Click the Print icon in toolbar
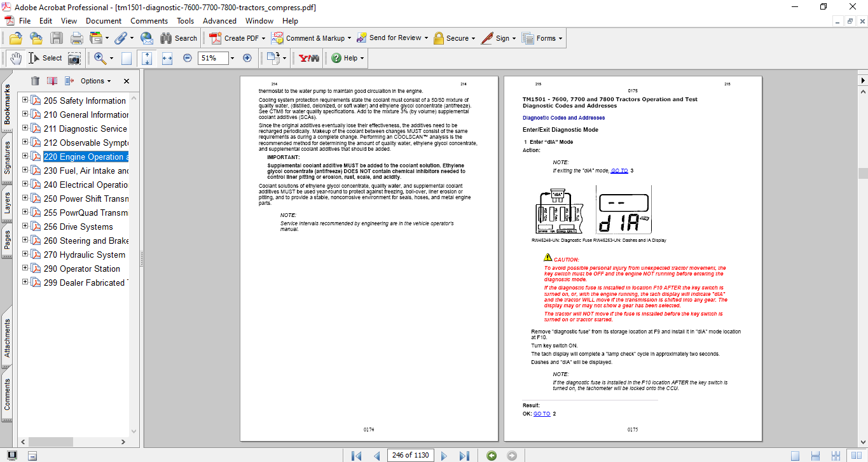 coord(77,38)
